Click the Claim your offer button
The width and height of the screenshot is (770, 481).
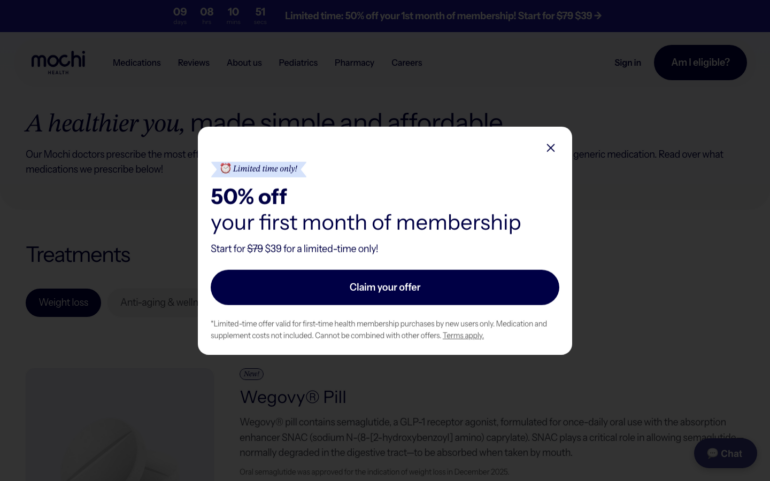click(x=384, y=287)
